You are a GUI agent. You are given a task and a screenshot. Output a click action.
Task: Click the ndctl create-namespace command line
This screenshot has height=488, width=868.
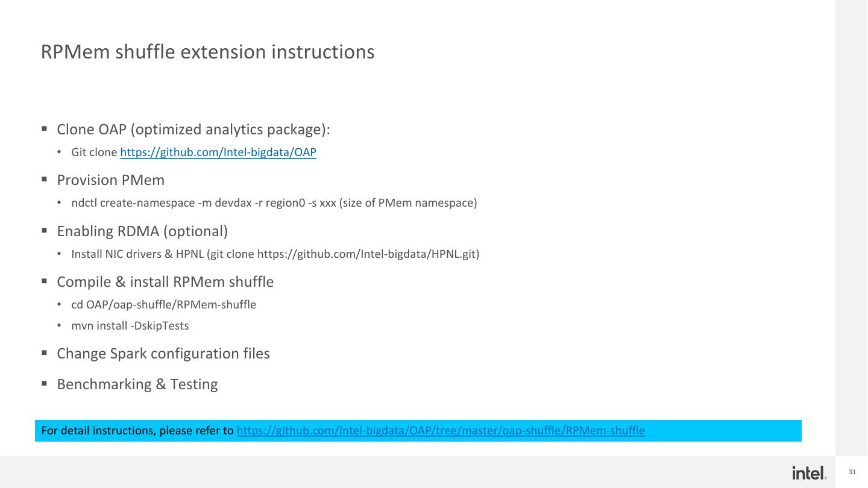pyautogui.click(x=274, y=203)
